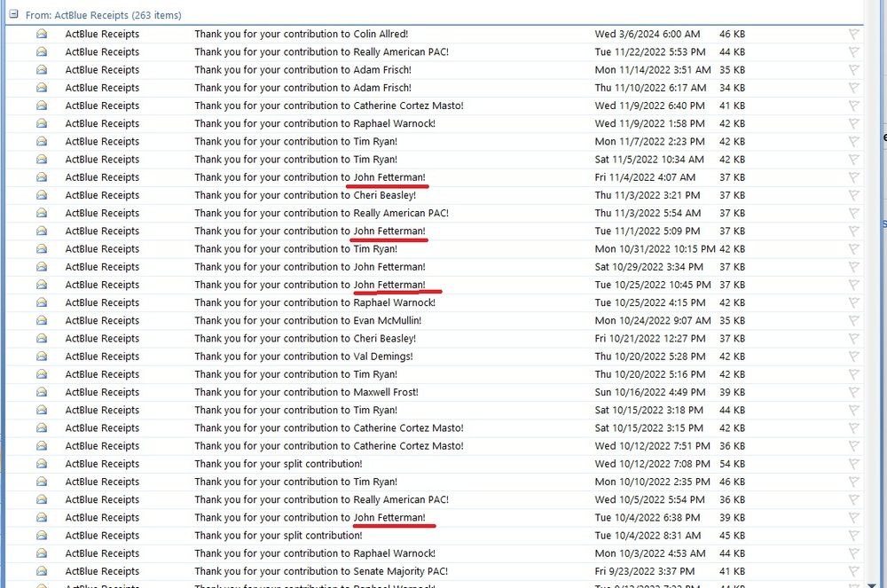Click sender ActBlue Receipts on Maxwell Frost row
The height and width of the screenshot is (588, 887).
tap(102, 392)
